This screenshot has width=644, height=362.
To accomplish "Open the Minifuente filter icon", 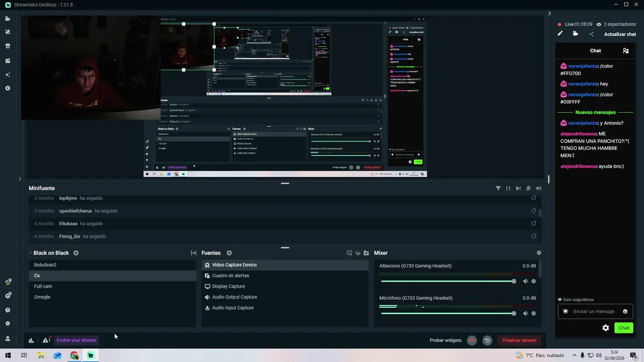I will (498, 189).
